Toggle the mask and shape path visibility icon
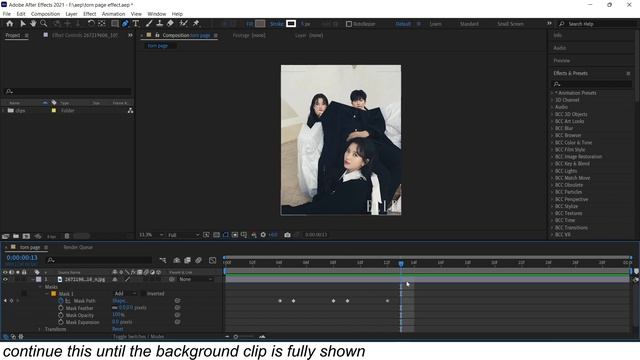This screenshot has width=640, height=360. [226, 235]
